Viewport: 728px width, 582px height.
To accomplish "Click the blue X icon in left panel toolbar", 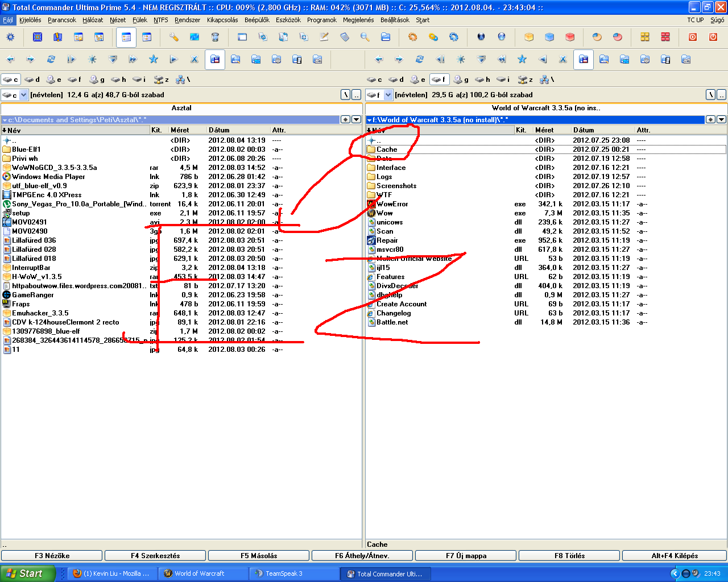I will tap(195, 59).
